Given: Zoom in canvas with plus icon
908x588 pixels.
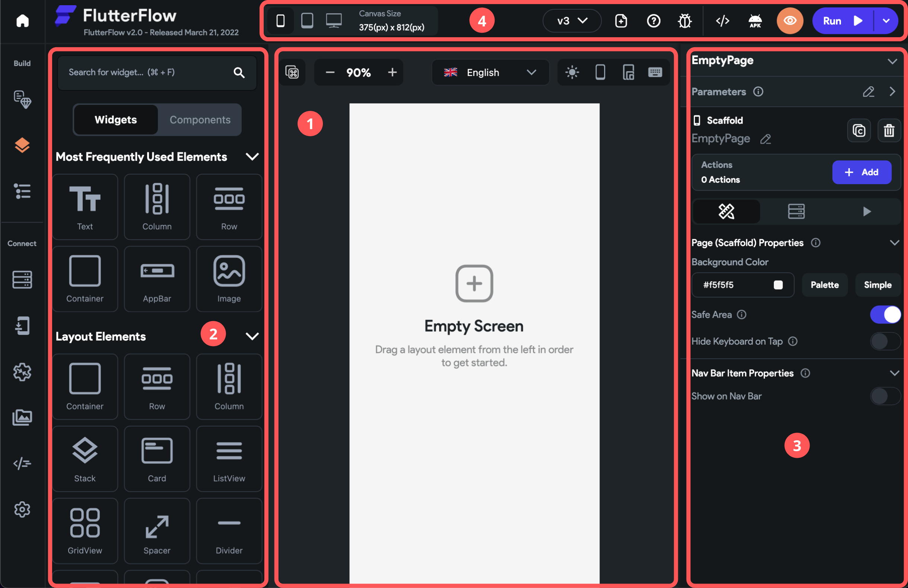Looking at the screenshot, I should (x=392, y=72).
